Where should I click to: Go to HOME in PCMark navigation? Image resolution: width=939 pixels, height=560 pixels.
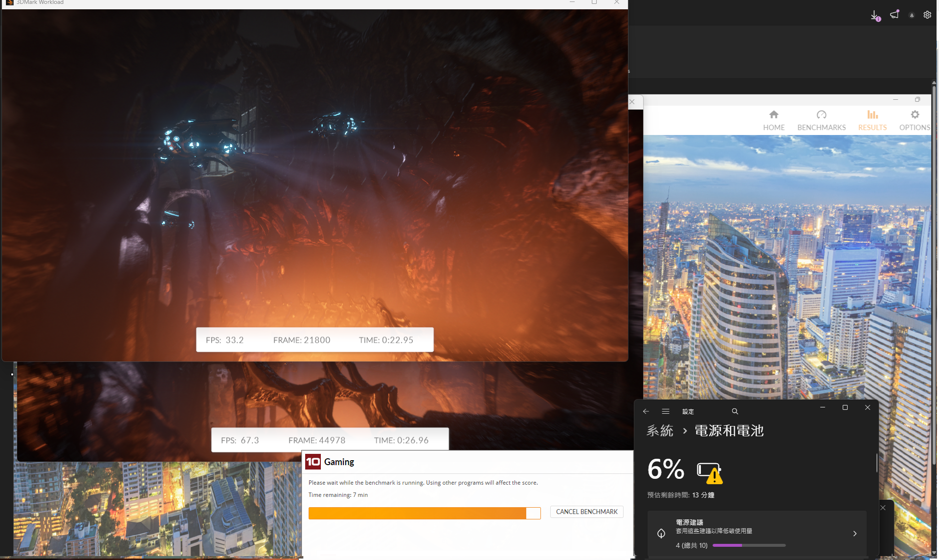tap(774, 120)
